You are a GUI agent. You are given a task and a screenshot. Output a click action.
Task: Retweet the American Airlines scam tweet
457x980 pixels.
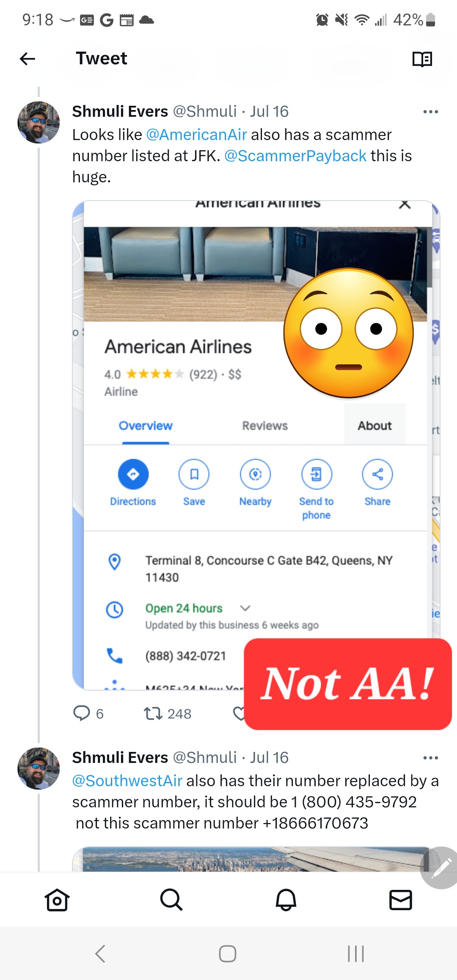tap(153, 714)
